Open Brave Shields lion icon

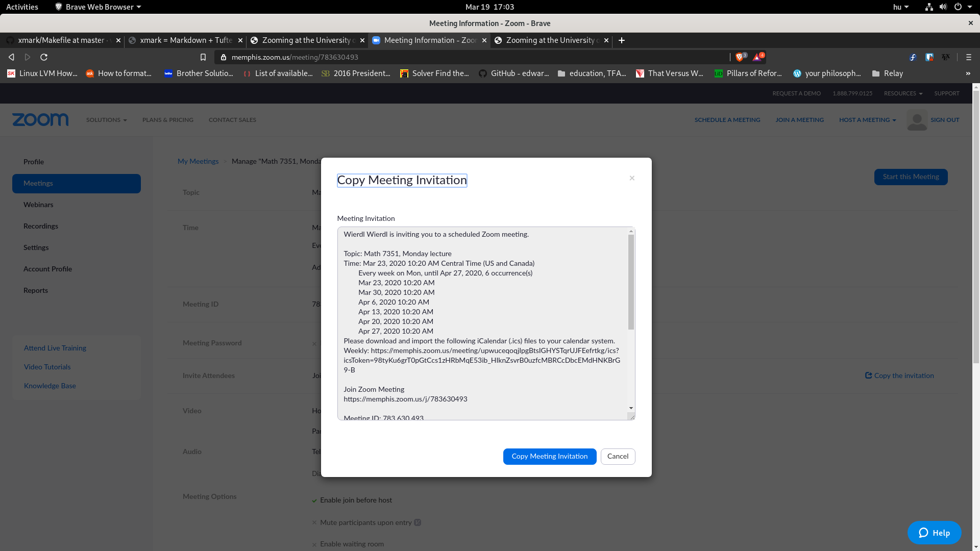click(740, 57)
